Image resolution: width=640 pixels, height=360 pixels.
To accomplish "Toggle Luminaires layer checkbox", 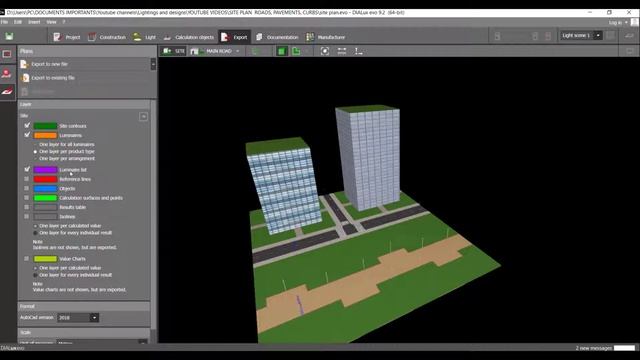I will pyautogui.click(x=27, y=135).
